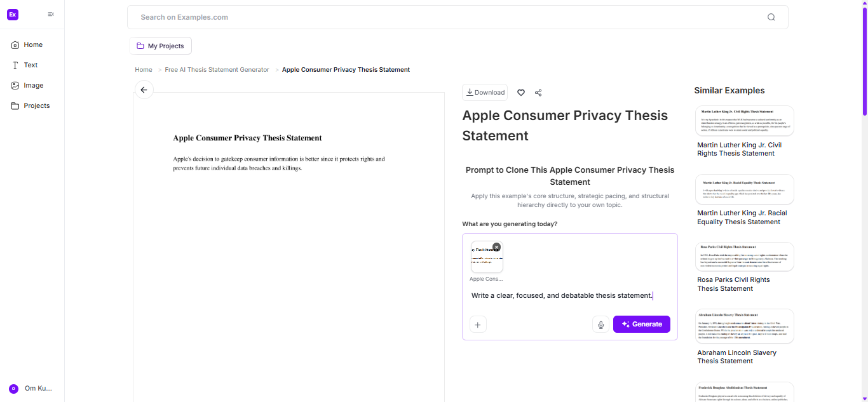Click the search magnifier icon

[771, 17]
